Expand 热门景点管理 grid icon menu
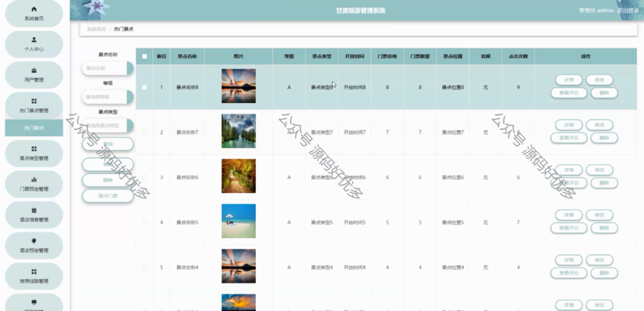 (34, 106)
